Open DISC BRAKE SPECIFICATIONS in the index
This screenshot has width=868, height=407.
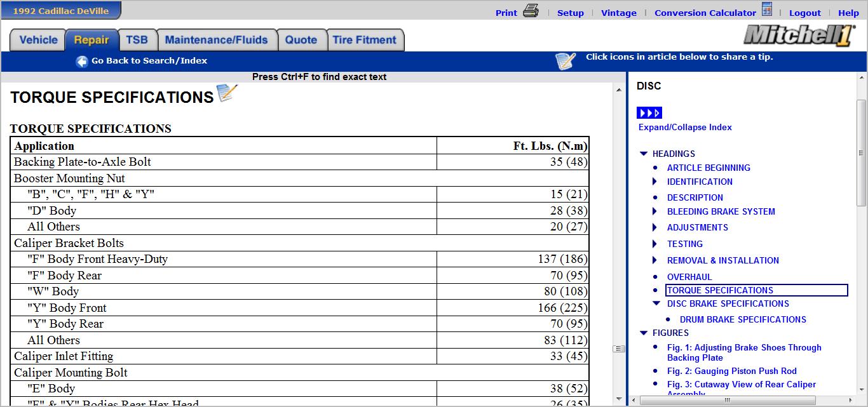[728, 304]
